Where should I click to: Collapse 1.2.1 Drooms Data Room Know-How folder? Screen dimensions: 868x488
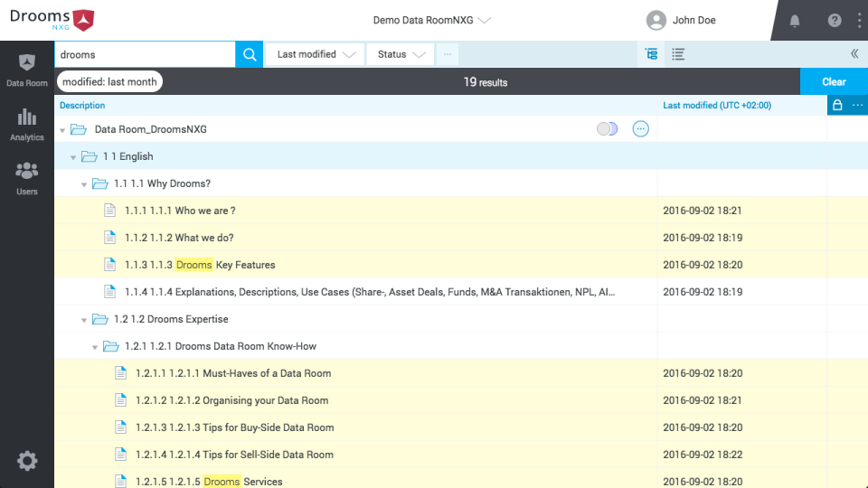pos(95,347)
